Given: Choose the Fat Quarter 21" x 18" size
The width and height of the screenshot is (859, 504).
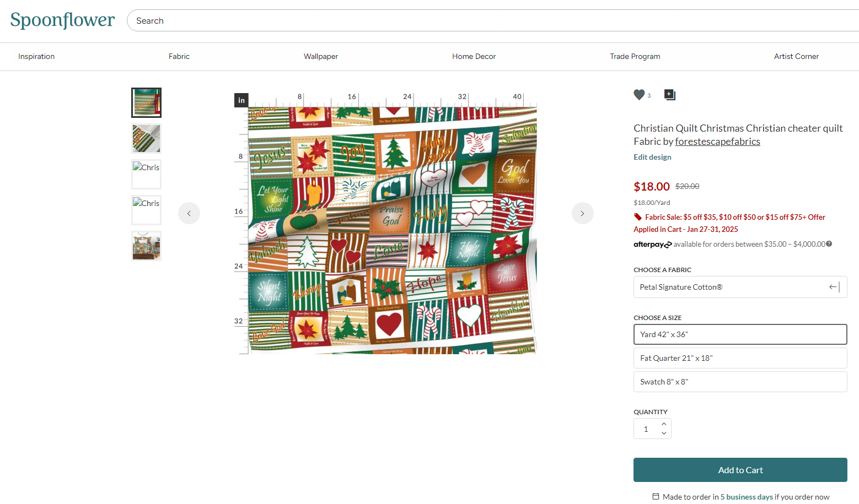Looking at the screenshot, I should (740, 357).
